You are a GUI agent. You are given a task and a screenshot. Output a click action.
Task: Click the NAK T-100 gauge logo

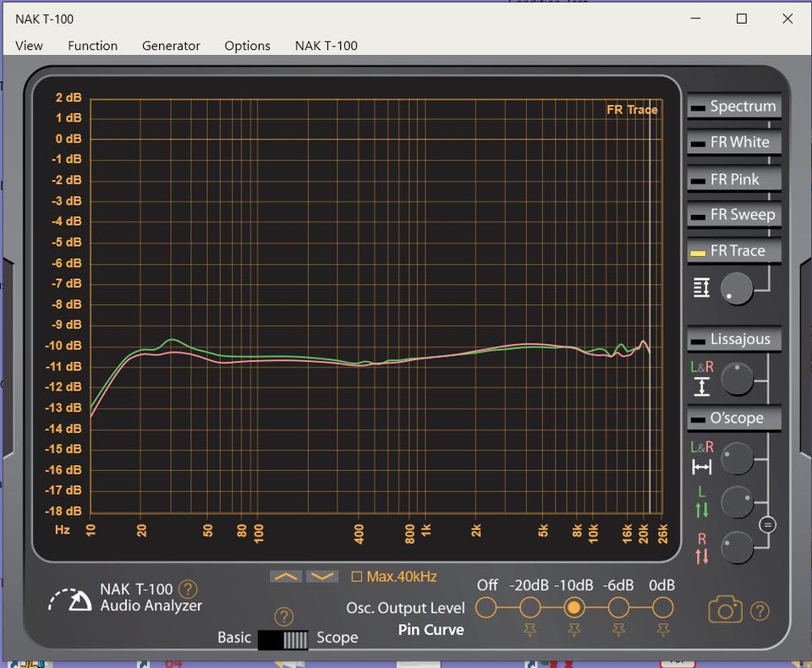tap(70, 599)
